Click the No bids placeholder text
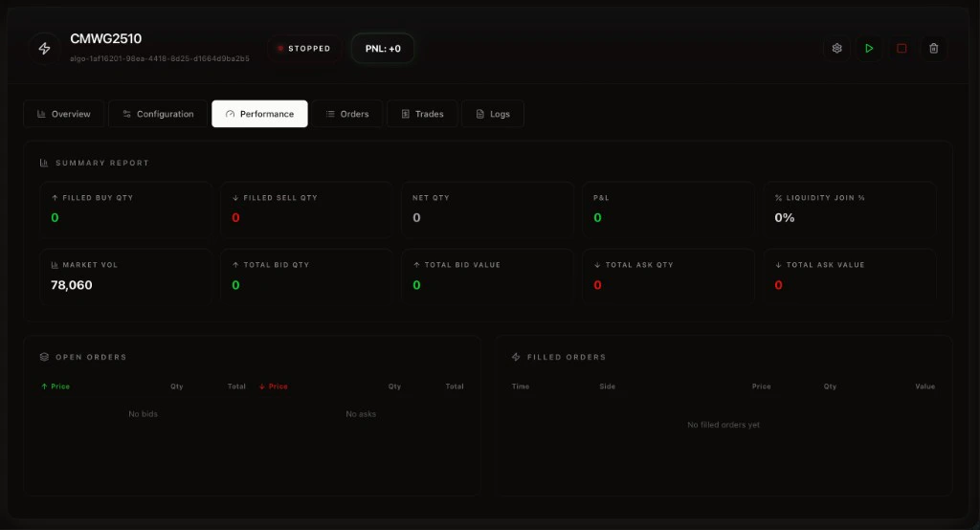This screenshot has height=530, width=980. click(144, 413)
